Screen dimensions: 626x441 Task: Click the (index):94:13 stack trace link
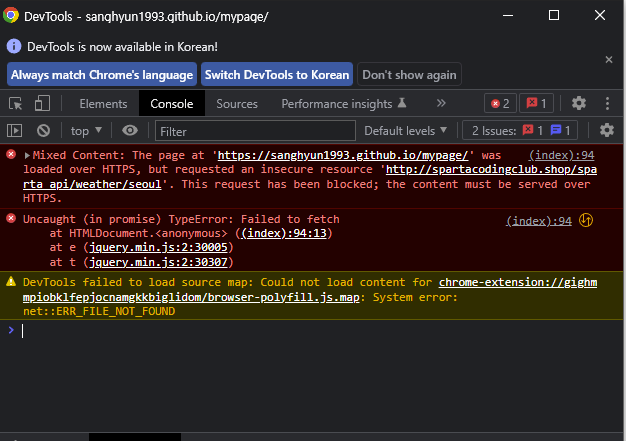284,233
